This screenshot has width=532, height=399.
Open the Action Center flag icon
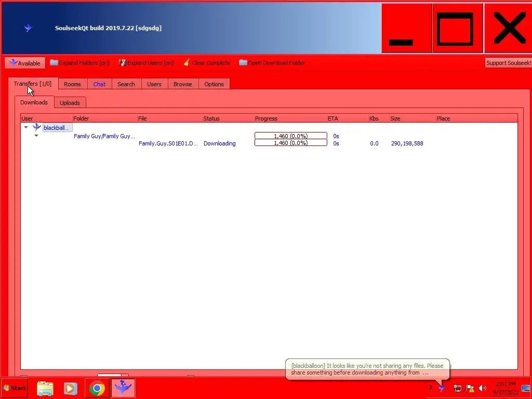[x=470, y=388]
